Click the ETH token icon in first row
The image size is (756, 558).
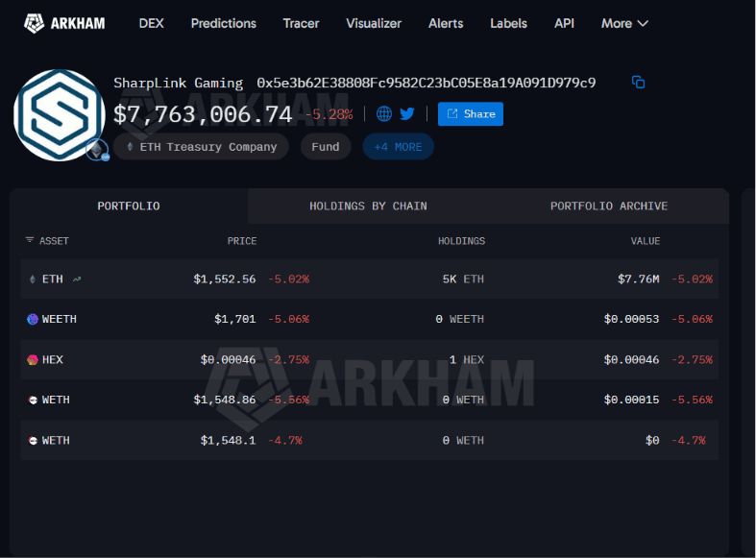click(33, 279)
